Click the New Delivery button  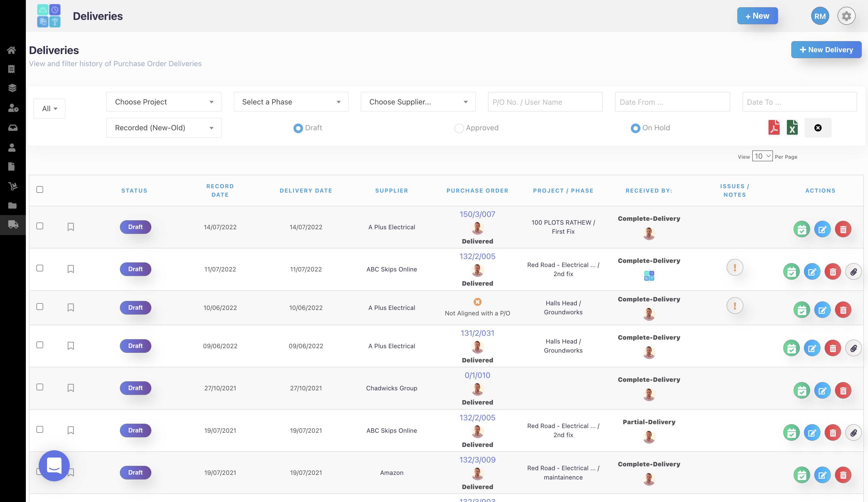tap(826, 50)
